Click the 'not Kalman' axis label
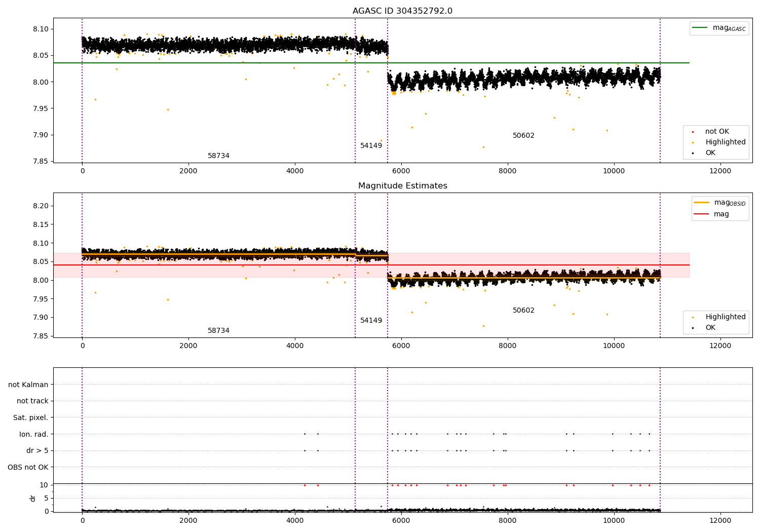Screen dimensions: 760x532 28,385
